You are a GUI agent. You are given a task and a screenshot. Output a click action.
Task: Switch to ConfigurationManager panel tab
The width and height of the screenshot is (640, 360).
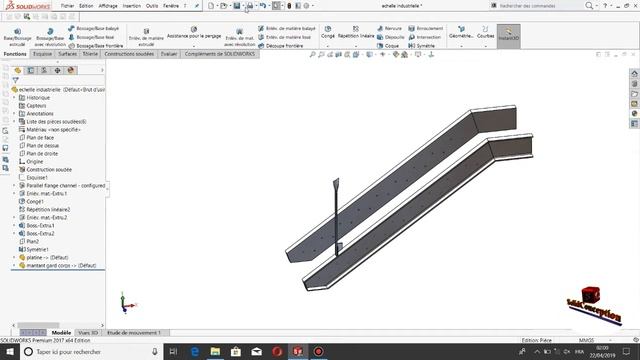44,70
